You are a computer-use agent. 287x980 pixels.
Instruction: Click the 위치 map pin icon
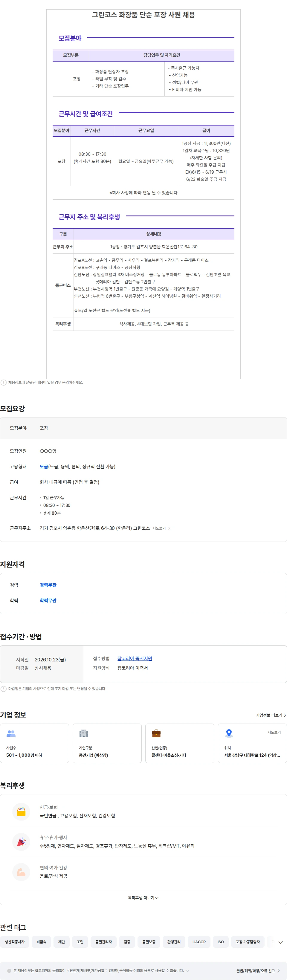(x=229, y=733)
